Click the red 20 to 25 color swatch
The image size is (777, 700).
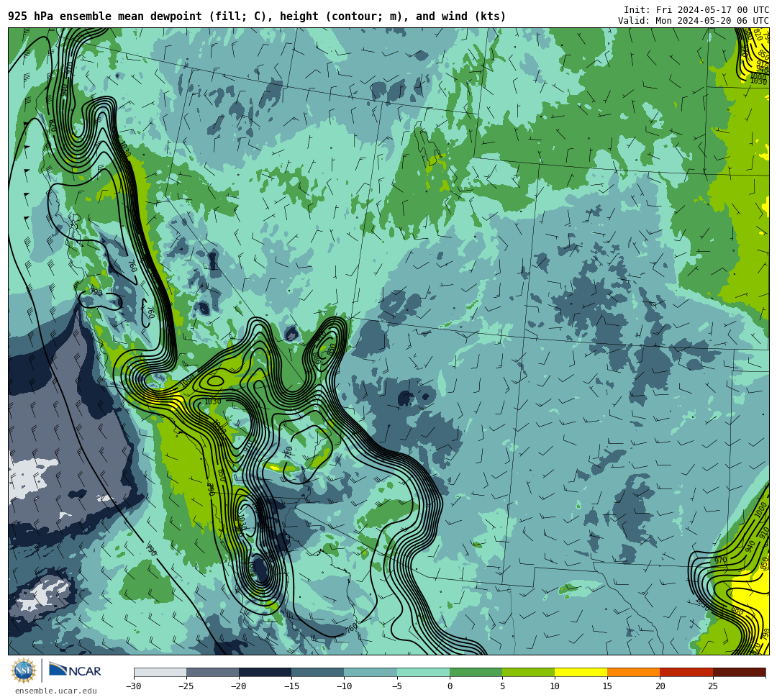tap(686, 672)
